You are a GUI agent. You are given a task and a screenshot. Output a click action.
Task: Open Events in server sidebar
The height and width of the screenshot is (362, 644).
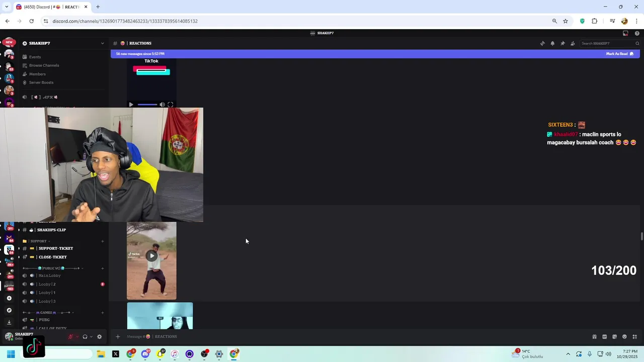point(35,57)
